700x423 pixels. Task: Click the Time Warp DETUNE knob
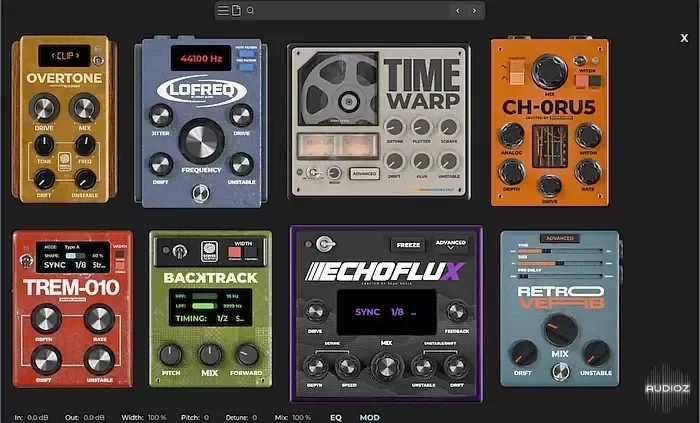click(x=395, y=128)
